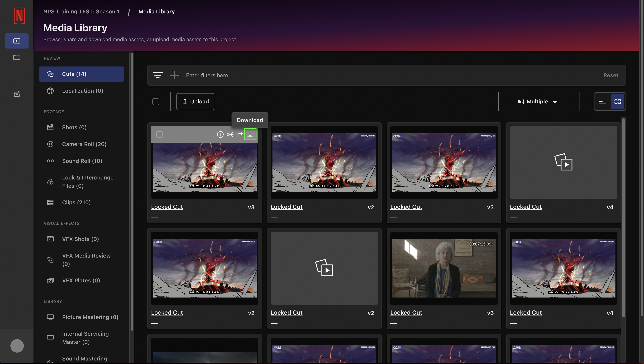Open first-row Locked Cut v4 placeholder thumbnail
The height and width of the screenshot is (364, 644).
[563, 162]
